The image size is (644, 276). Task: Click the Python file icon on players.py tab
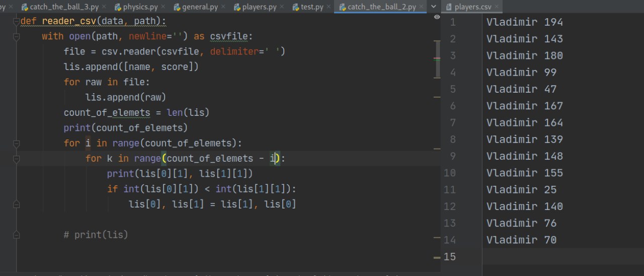point(237,7)
